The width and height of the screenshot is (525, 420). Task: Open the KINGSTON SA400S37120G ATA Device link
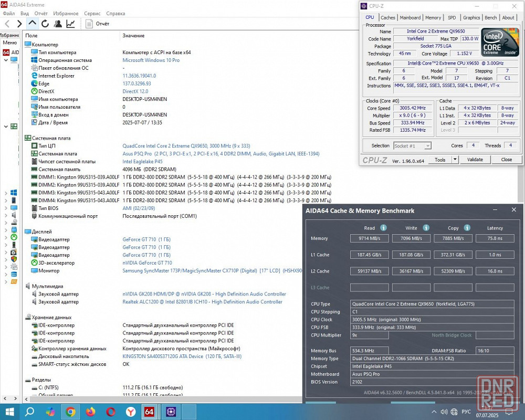point(182,356)
